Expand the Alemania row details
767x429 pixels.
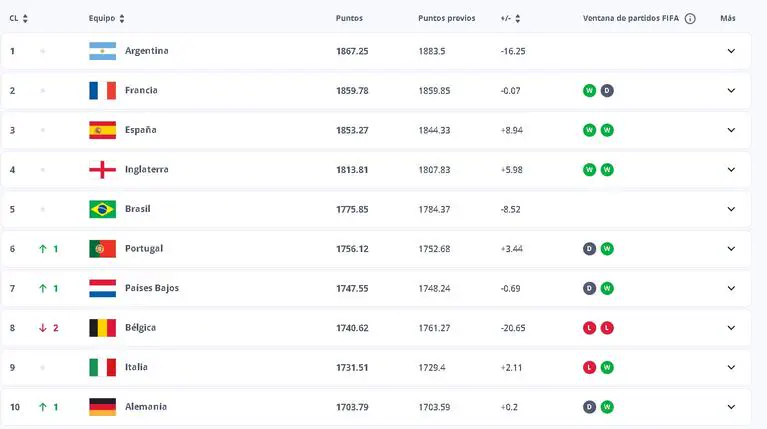pos(731,407)
